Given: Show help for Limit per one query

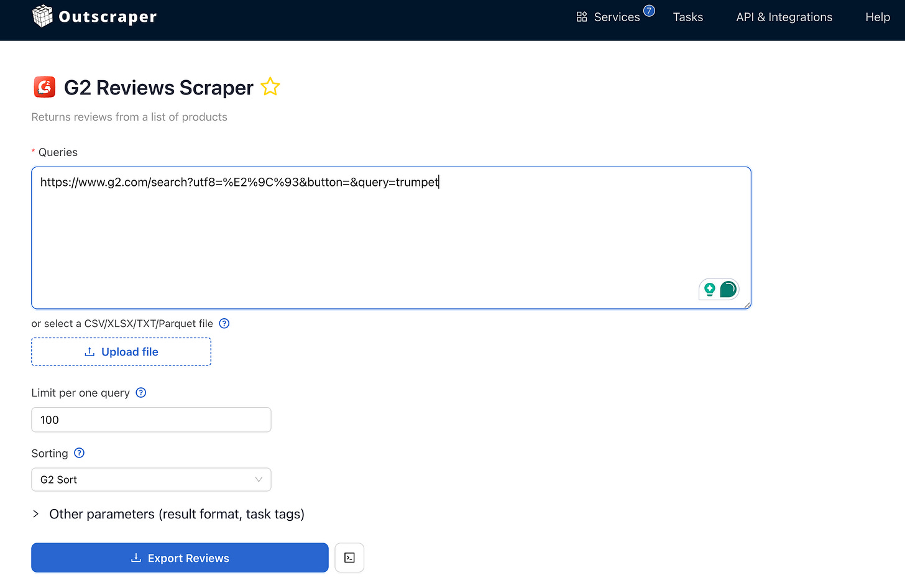Looking at the screenshot, I should (x=141, y=393).
